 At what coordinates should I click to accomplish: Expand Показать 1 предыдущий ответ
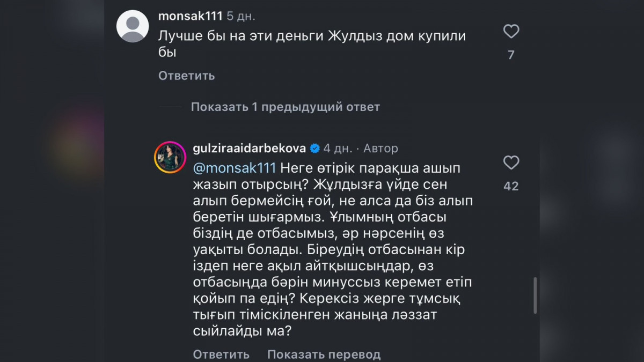coord(285,107)
